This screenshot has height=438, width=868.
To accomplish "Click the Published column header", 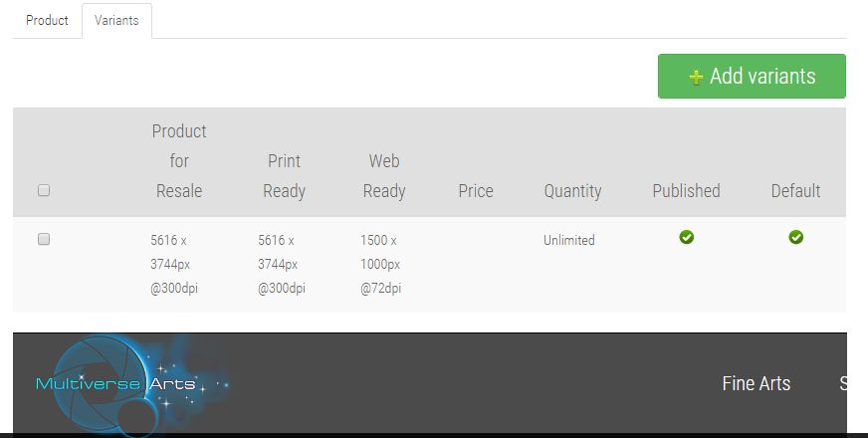I will point(687,191).
